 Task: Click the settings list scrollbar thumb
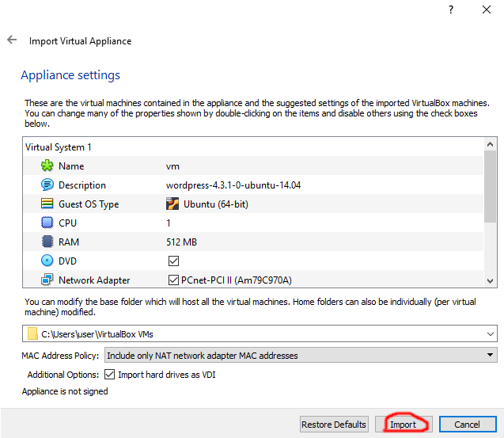[x=490, y=186]
